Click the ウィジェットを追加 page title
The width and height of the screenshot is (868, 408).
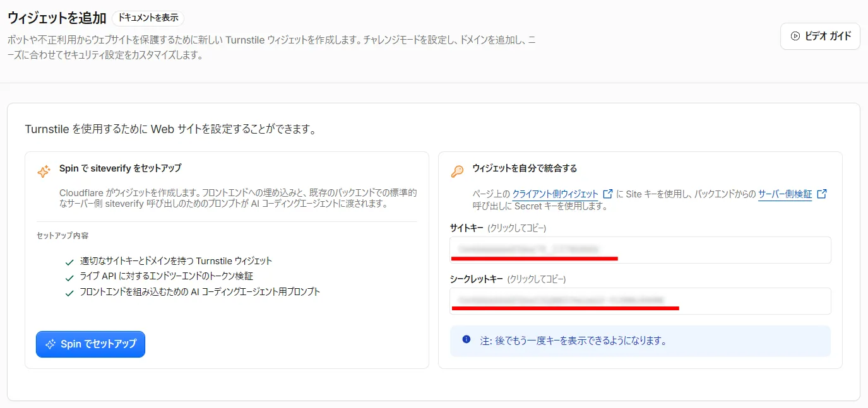click(57, 18)
